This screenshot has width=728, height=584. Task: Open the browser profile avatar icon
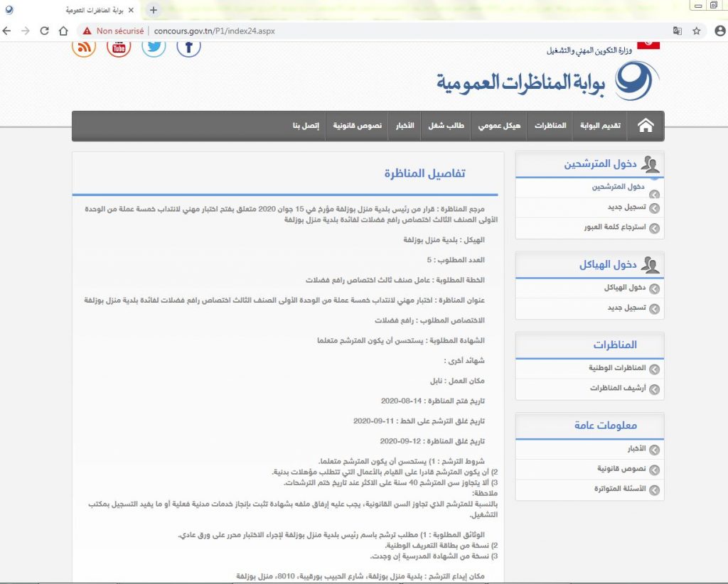pos(720,31)
